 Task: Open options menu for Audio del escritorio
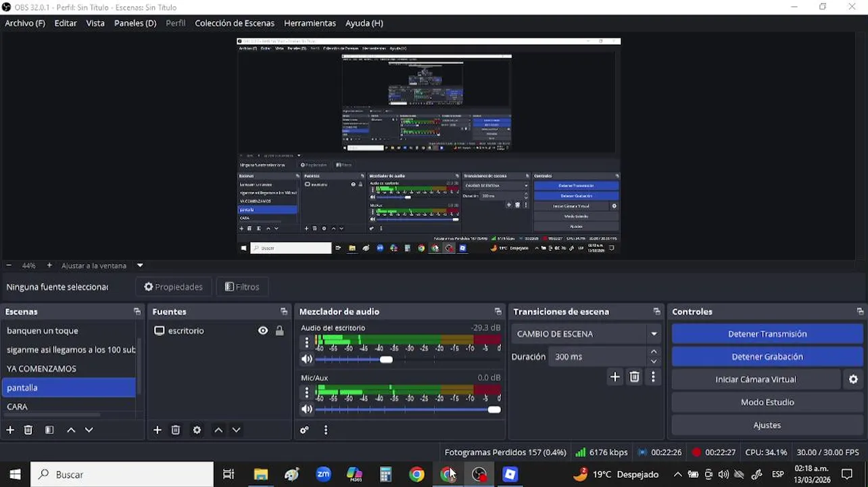tap(306, 343)
